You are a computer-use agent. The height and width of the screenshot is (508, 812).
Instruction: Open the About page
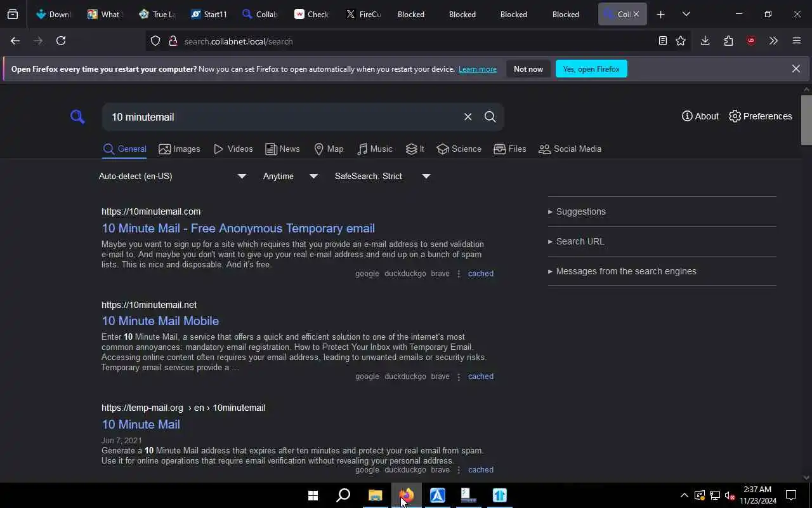tap(700, 116)
